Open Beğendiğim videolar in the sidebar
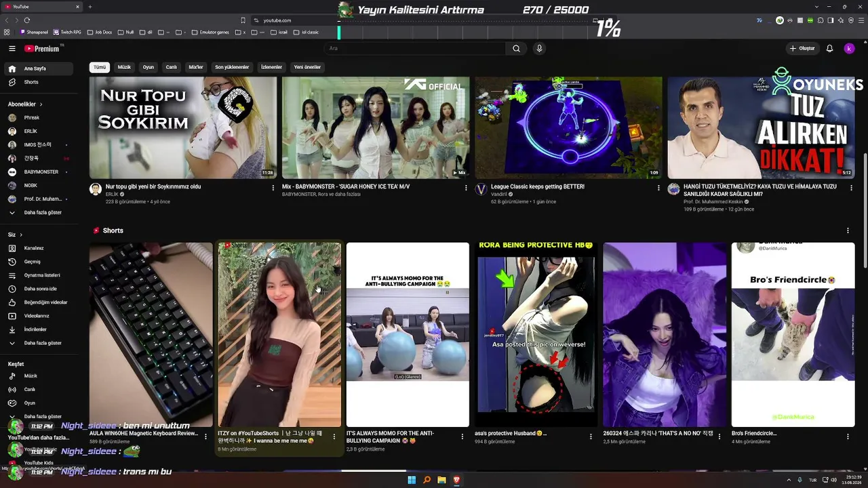This screenshot has width=868, height=488. pyautogui.click(x=39, y=302)
